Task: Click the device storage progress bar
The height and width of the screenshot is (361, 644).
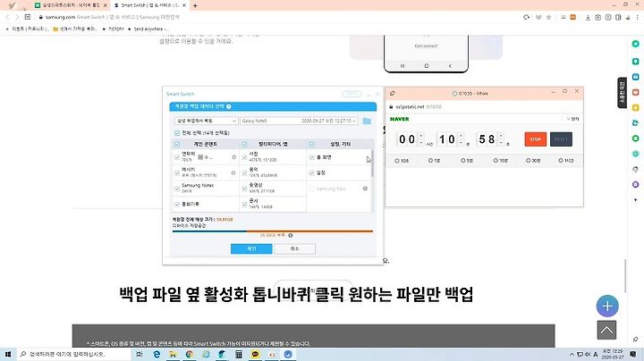Action: pyautogui.click(x=273, y=231)
